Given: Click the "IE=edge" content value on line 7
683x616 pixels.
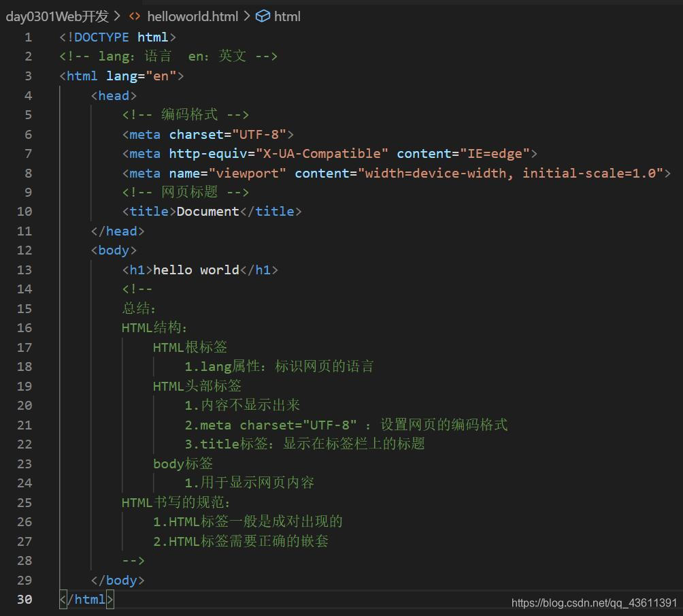Looking at the screenshot, I should pyautogui.click(x=495, y=153).
